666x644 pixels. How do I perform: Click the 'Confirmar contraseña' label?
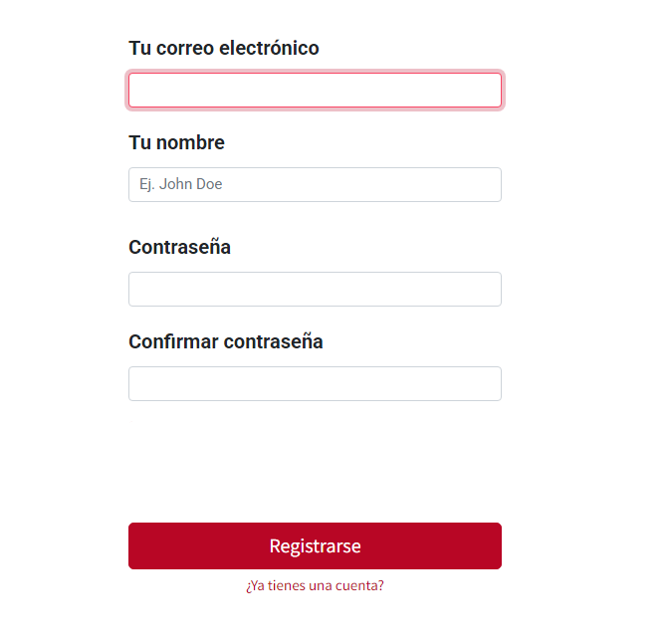[x=226, y=341]
